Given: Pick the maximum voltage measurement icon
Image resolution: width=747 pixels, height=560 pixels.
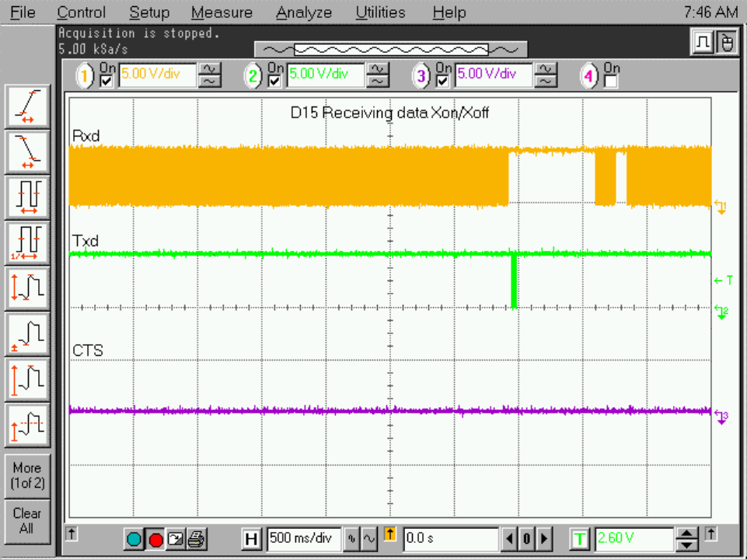Looking at the screenshot, I should pyautogui.click(x=28, y=379).
